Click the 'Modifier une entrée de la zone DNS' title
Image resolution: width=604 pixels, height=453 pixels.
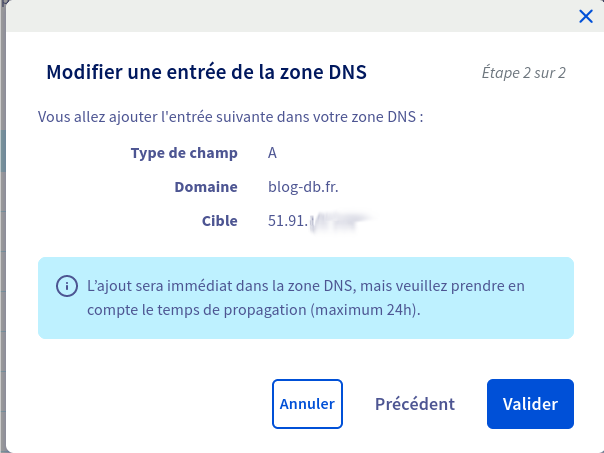tap(207, 72)
